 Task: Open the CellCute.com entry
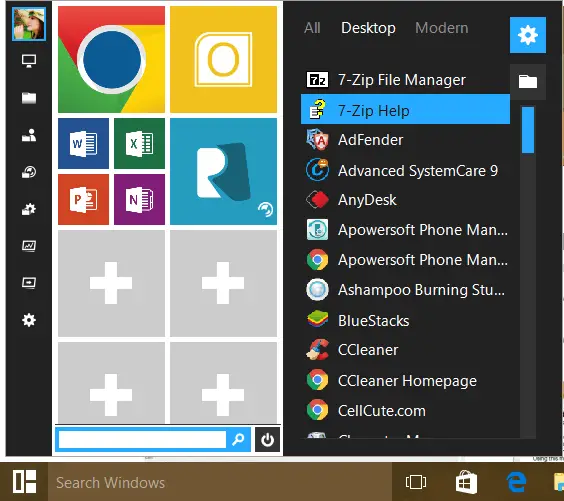[x=405, y=410]
